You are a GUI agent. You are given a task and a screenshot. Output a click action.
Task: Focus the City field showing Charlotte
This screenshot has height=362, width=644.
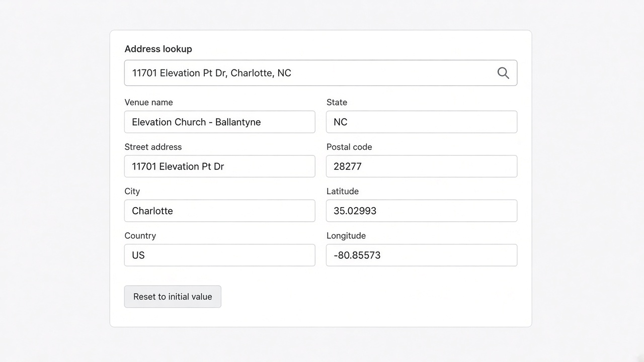[x=220, y=211]
